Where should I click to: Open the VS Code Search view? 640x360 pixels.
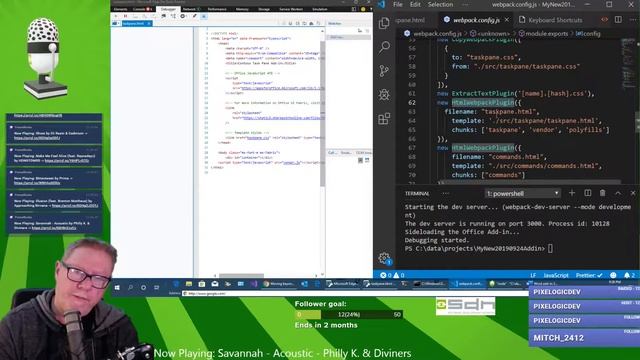pos(384,47)
